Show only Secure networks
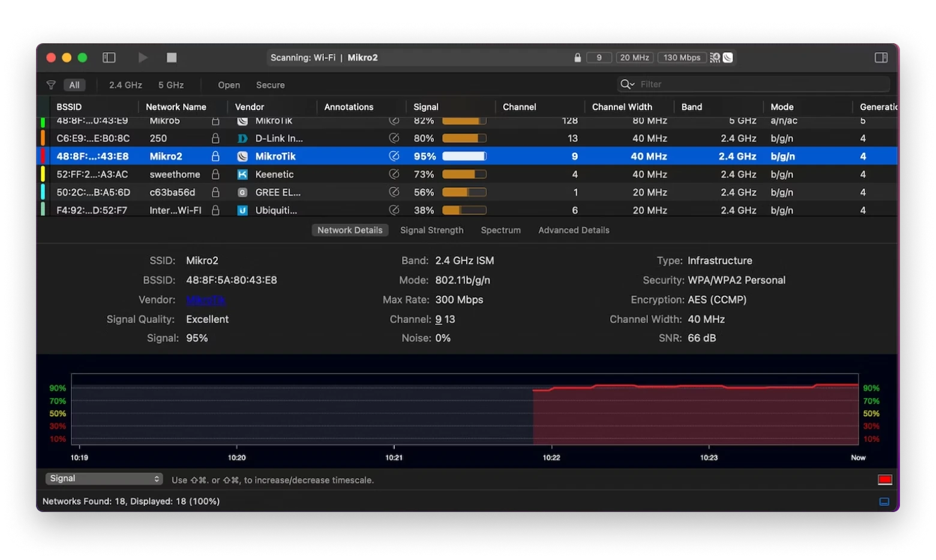 pos(270,85)
